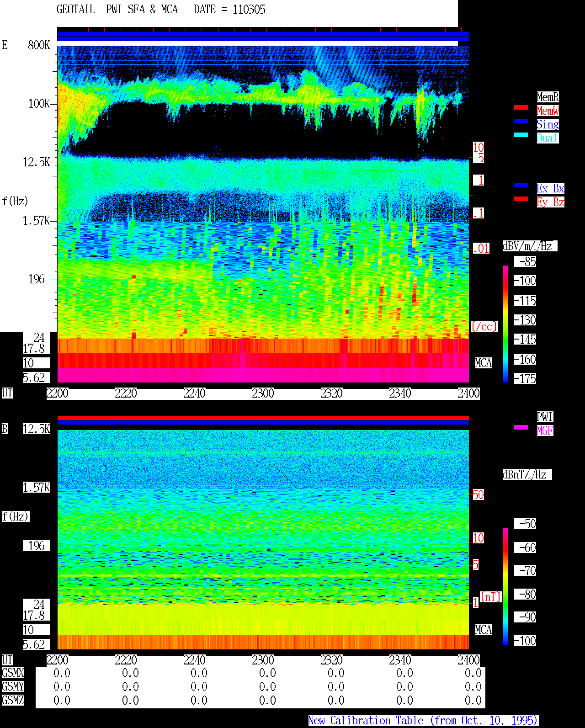This screenshot has width=585, height=728.
Task: Click the blue Sing legend swatch
Action: 521,121
